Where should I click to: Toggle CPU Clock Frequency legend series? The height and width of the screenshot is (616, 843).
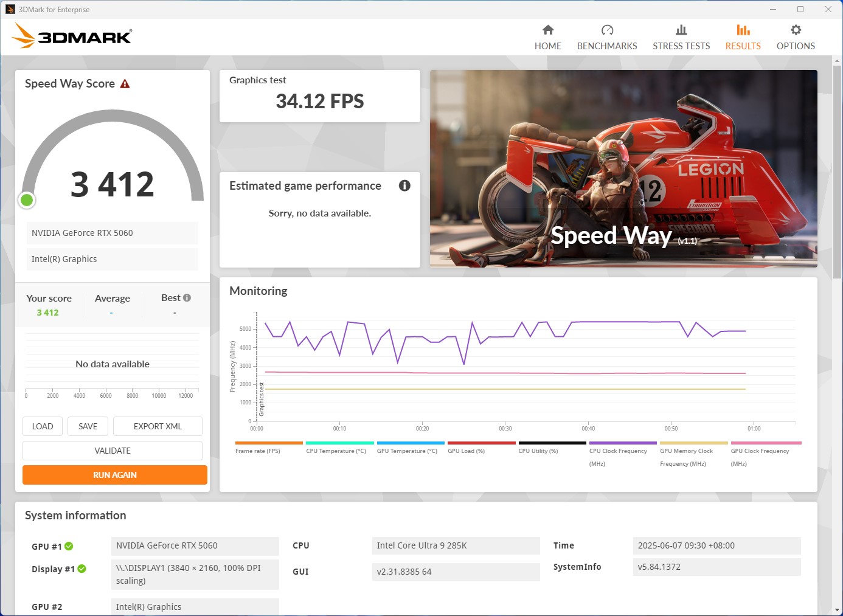click(618, 451)
